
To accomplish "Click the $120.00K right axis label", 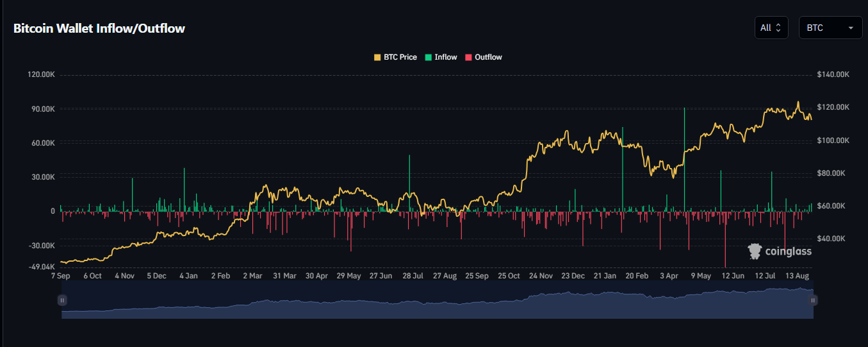I will coord(833,108).
